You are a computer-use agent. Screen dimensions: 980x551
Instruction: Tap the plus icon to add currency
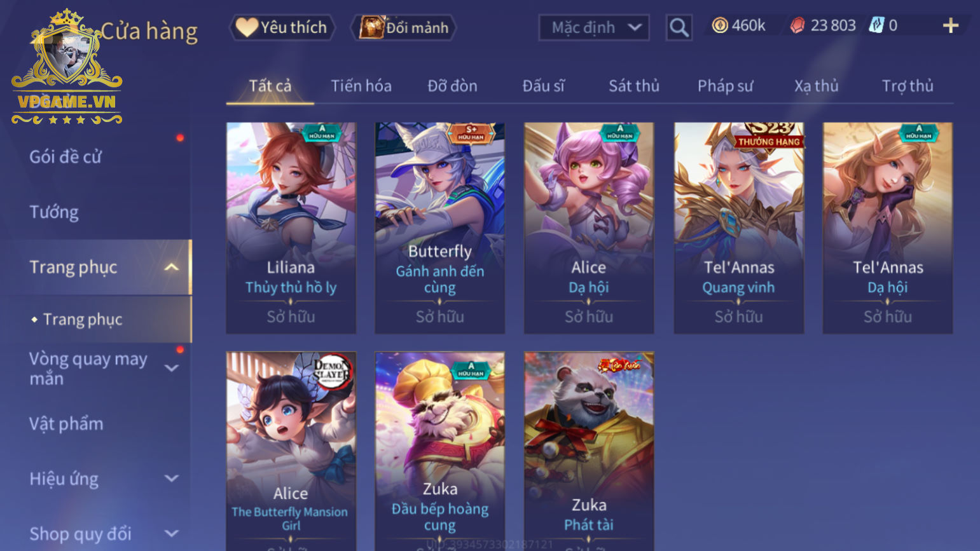950,25
